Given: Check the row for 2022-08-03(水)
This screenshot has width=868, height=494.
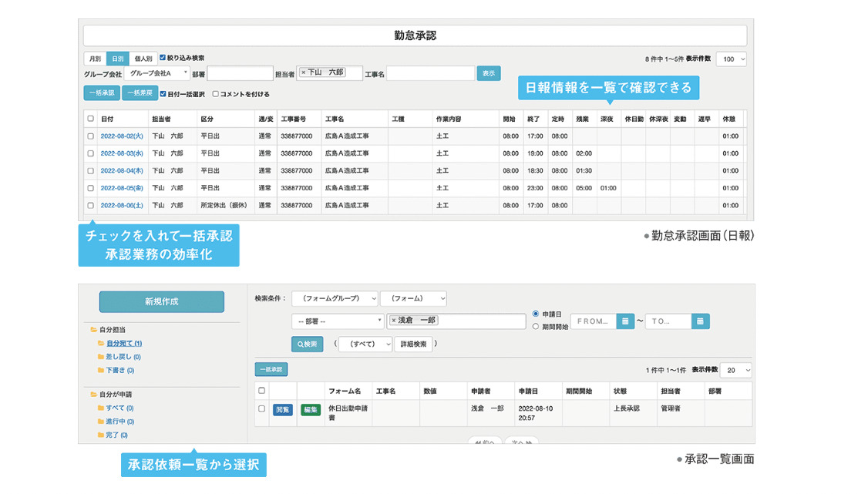Looking at the screenshot, I should pyautogui.click(x=91, y=153).
